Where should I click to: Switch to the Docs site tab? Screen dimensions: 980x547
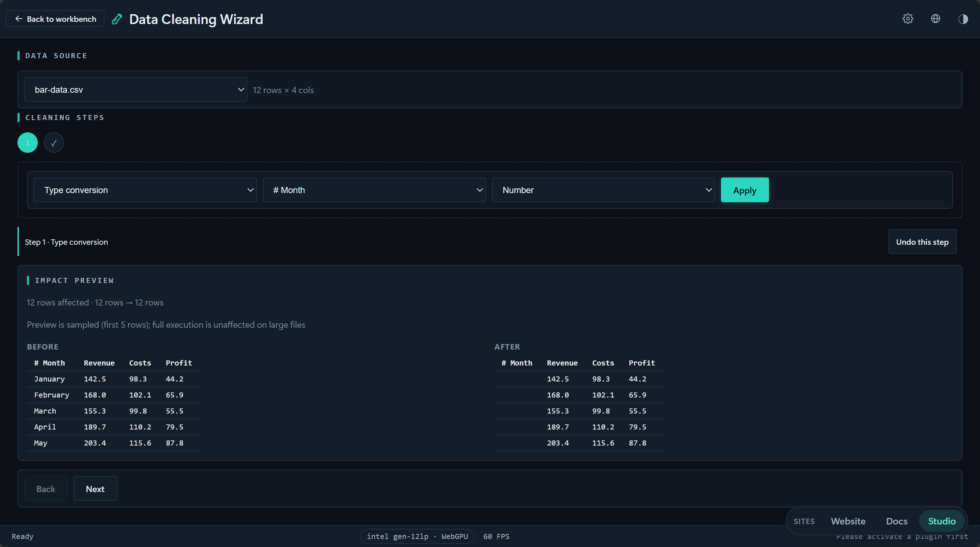[x=897, y=521]
